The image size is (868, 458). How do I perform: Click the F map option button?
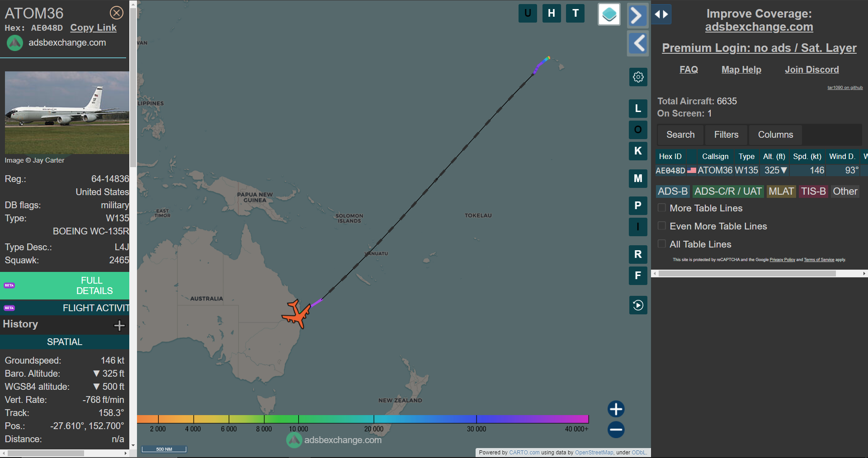point(638,276)
